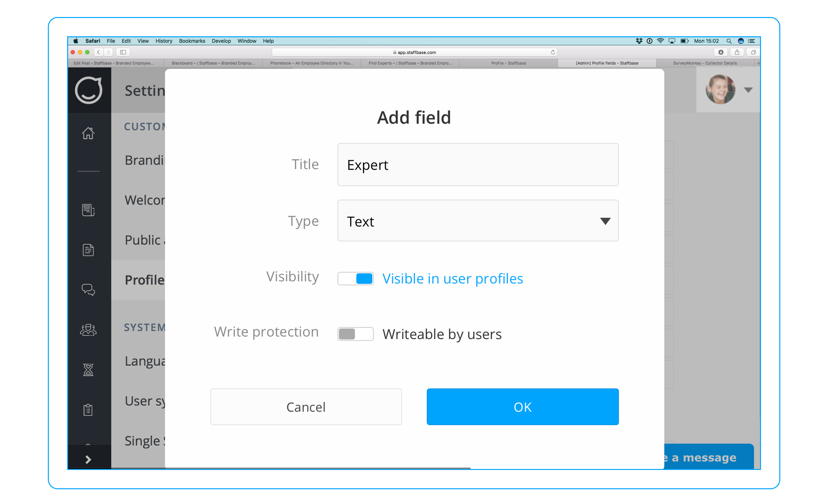Toggle the Visibility switch off
The width and height of the screenshot is (823, 504).
355,279
